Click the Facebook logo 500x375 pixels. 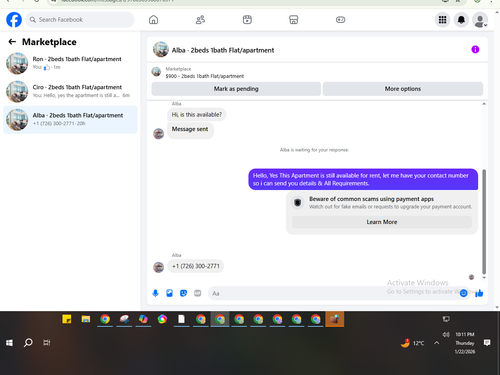[x=14, y=20]
